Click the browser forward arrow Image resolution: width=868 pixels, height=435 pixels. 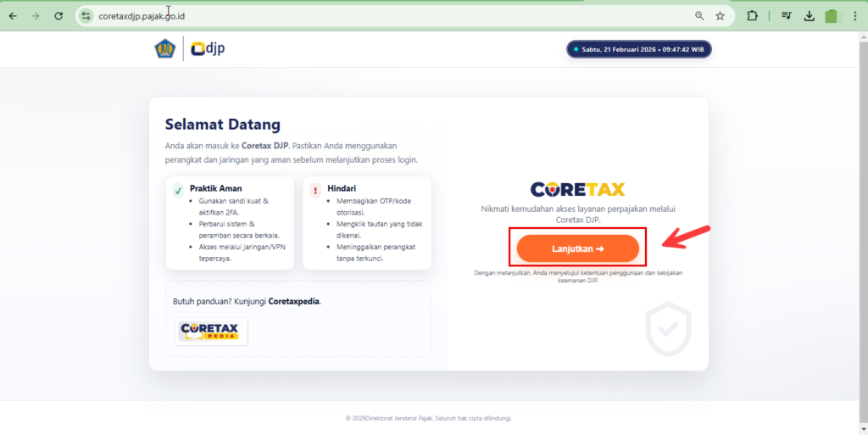35,15
